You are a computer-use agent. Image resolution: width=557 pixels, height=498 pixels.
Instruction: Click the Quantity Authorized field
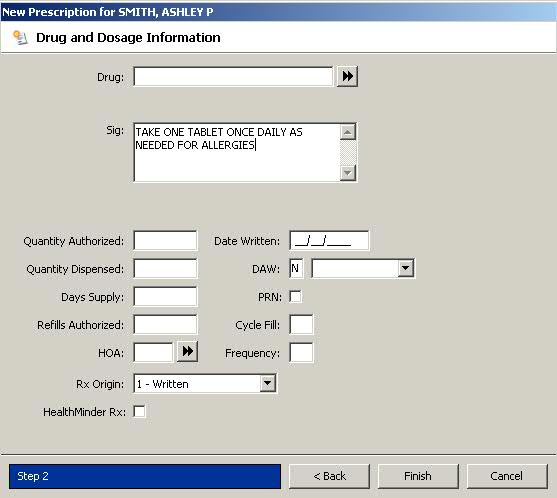(165, 240)
